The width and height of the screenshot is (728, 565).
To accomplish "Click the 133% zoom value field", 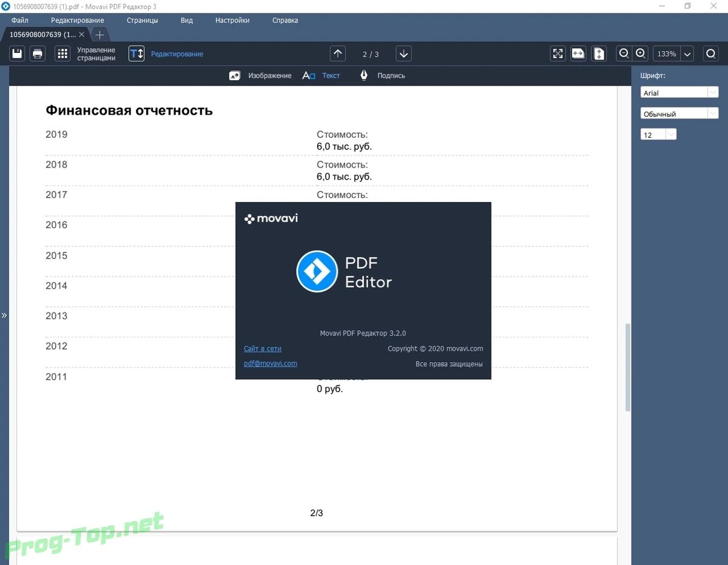I will pos(667,54).
